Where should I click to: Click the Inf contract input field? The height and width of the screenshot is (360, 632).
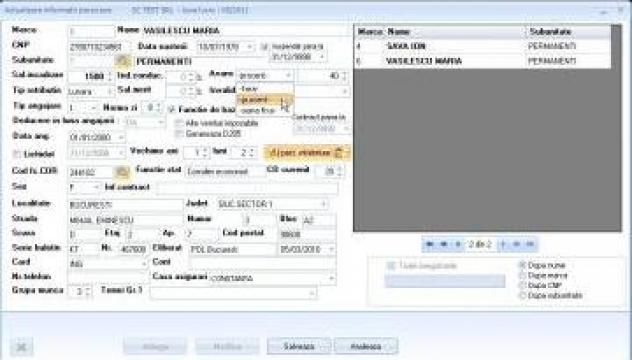pyautogui.click(x=247, y=188)
